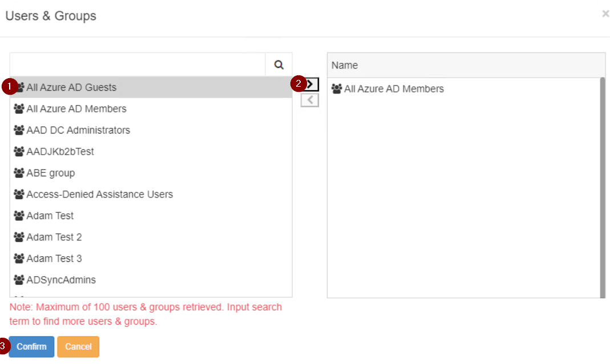Screen dimensions: 610x364
Task: Close the Users & Groups dialog with the X
Action: [x=605, y=14]
